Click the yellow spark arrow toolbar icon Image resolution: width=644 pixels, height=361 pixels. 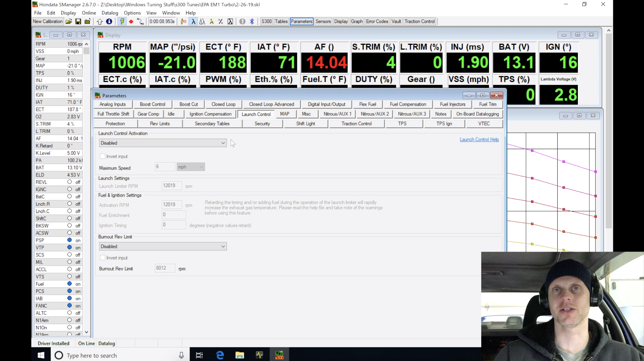(183, 22)
